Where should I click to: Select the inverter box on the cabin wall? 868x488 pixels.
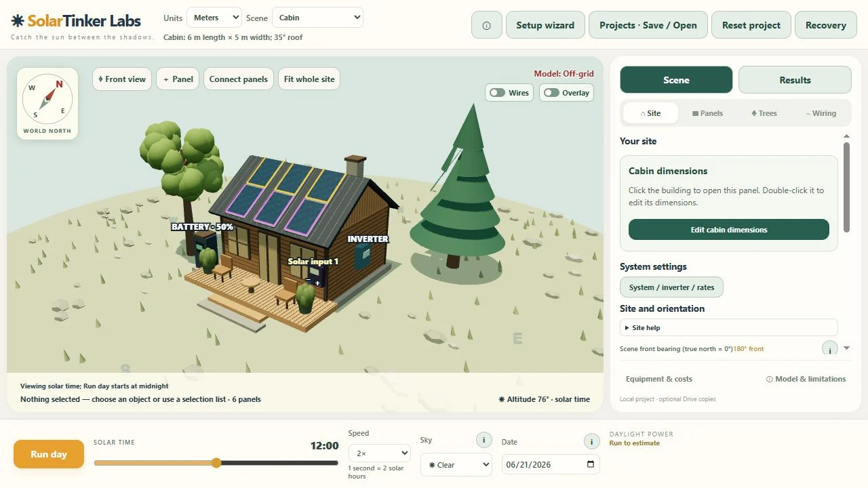[362, 257]
